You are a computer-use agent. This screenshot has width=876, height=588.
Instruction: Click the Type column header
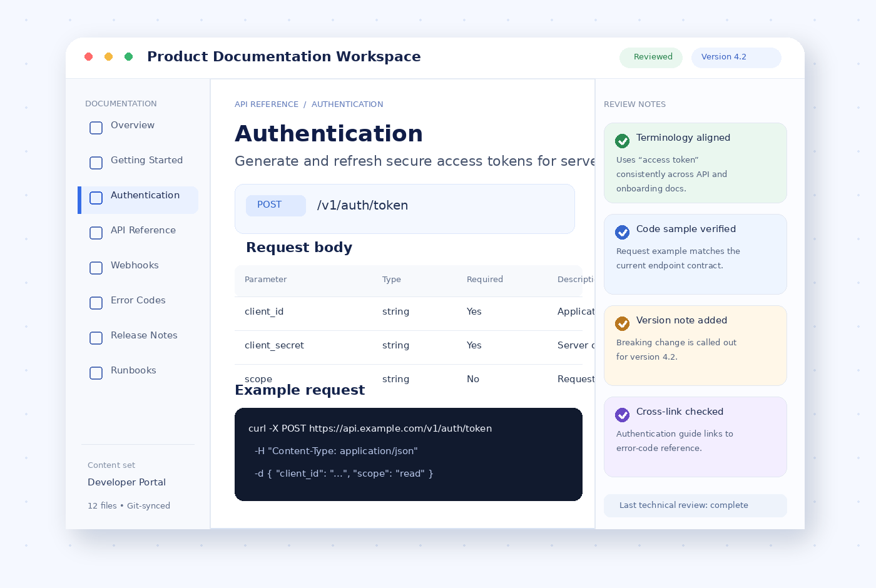click(392, 280)
